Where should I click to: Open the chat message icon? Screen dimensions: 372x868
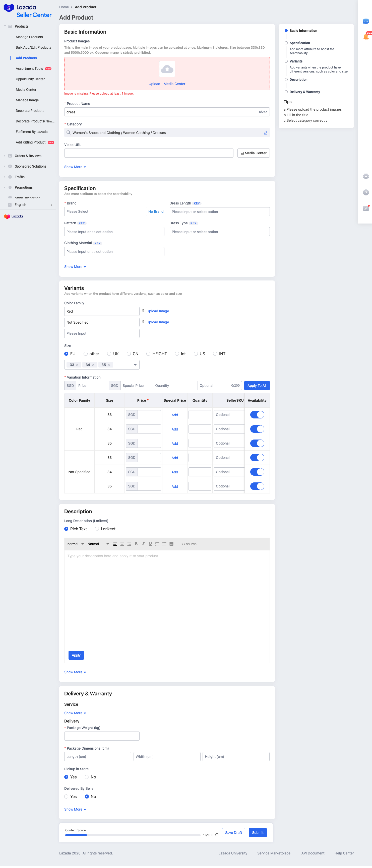[x=365, y=21]
